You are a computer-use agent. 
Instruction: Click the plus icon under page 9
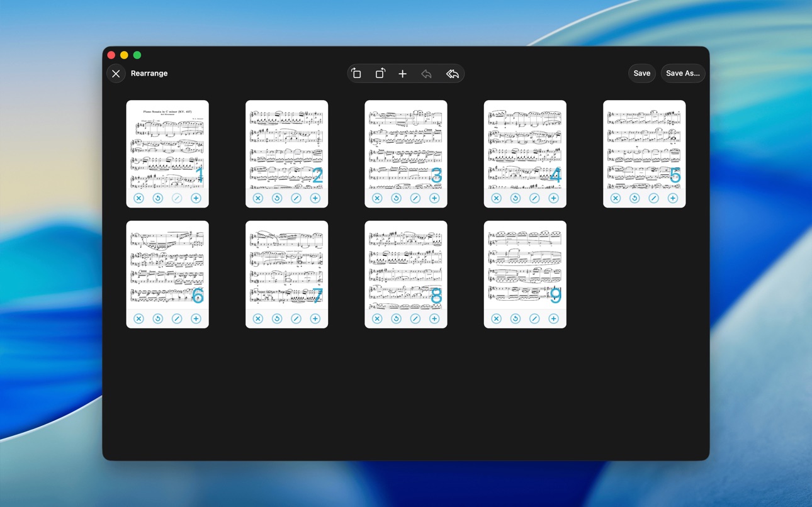click(x=554, y=319)
